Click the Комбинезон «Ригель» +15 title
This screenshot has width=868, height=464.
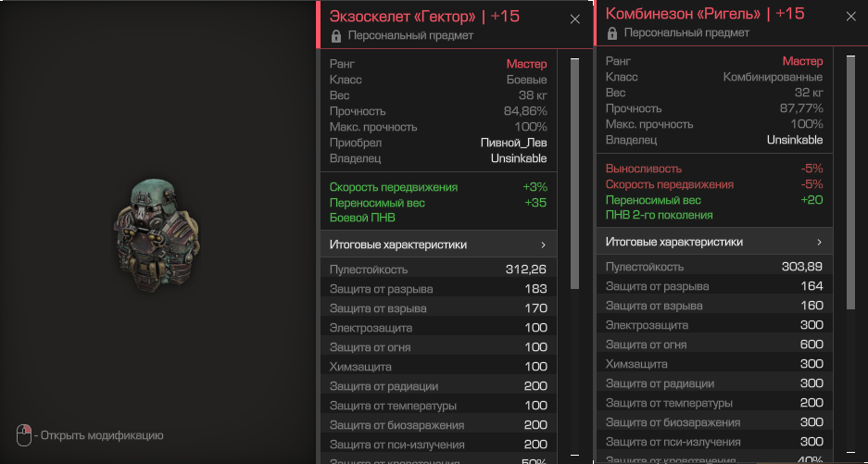pos(704,14)
